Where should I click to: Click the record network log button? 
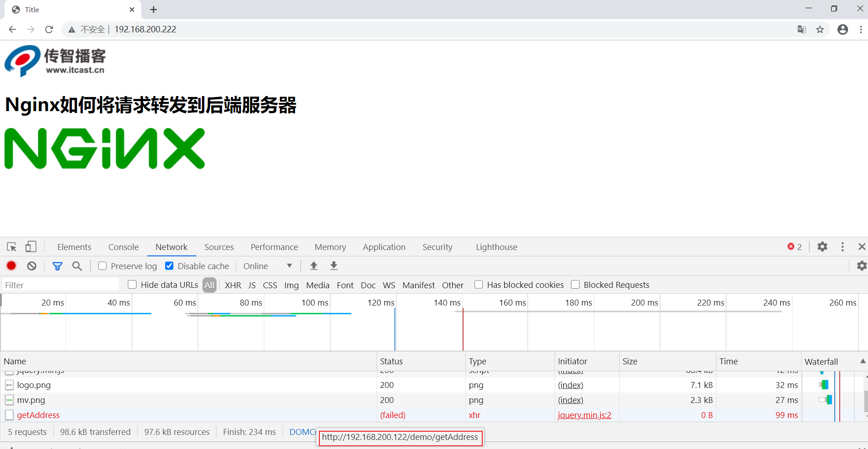(x=11, y=266)
